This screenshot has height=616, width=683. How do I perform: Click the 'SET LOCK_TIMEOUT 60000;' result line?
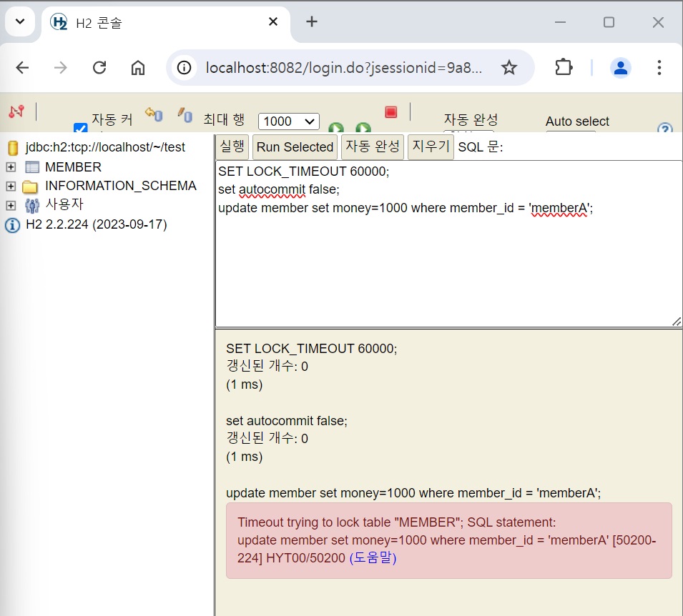[311, 349]
